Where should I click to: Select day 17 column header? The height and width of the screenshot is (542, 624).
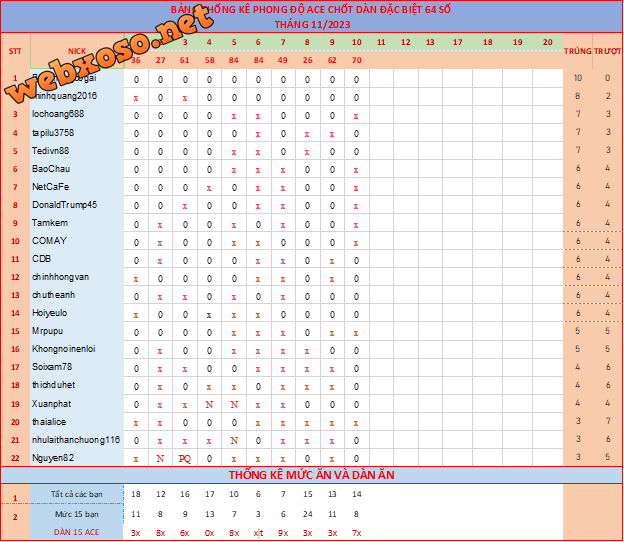(x=458, y=42)
